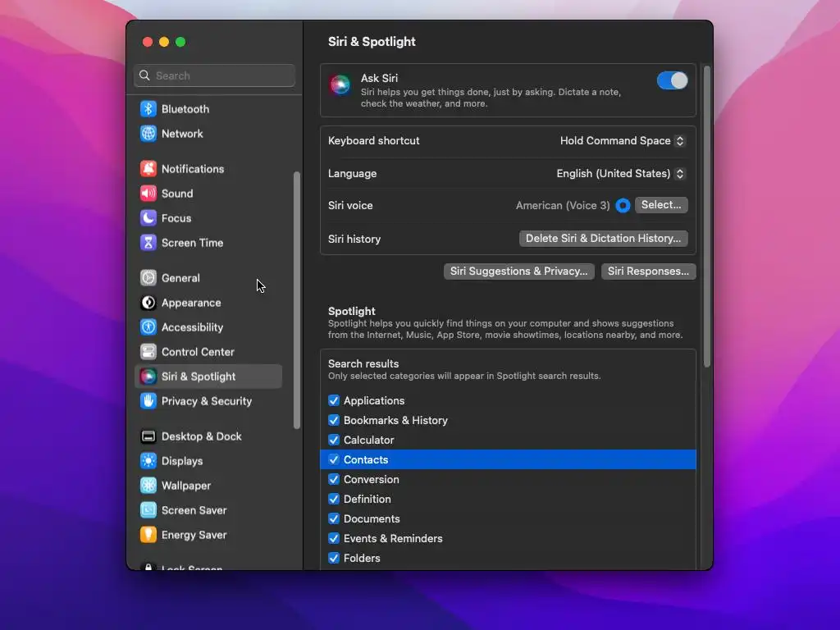Click the main pane vertical scrollbar

point(706,217)
